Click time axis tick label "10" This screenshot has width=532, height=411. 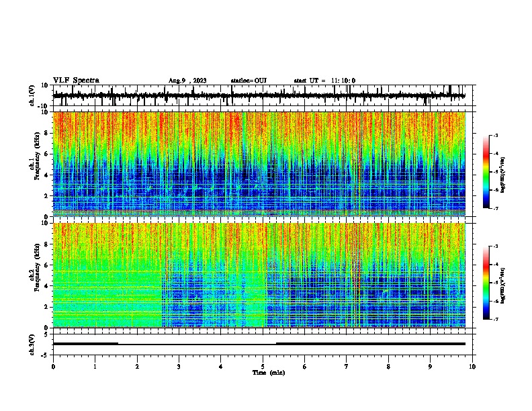472,367
